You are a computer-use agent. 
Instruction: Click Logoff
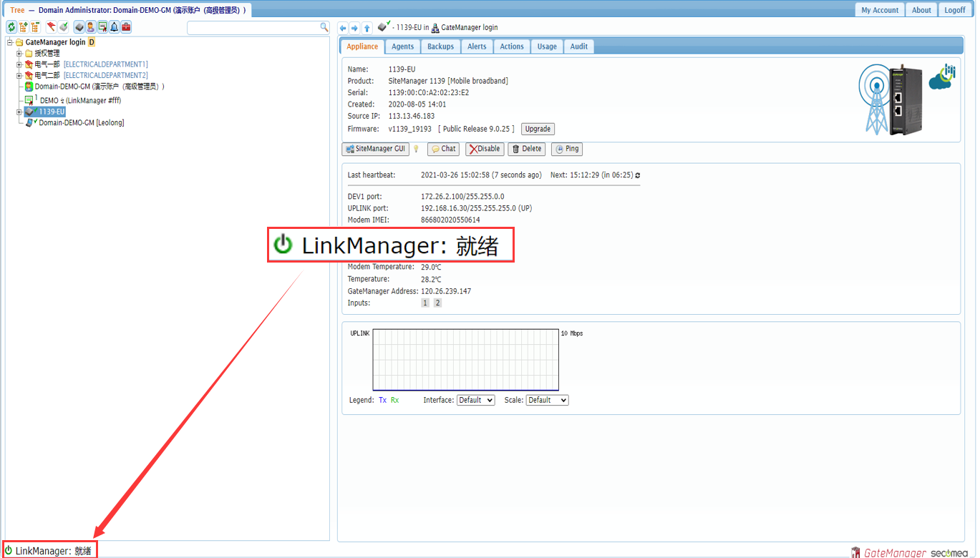[955, 10]
